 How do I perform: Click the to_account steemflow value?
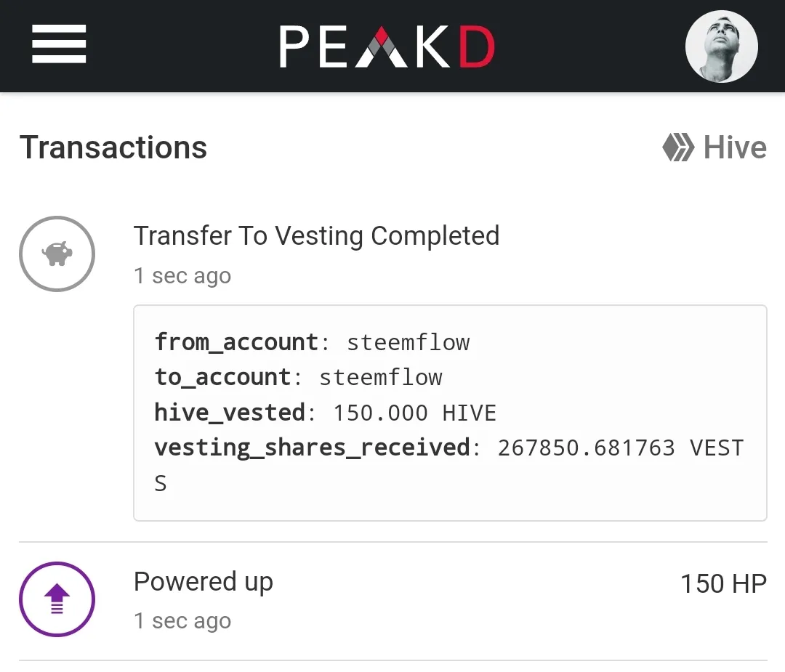click(x=380, y=377)
